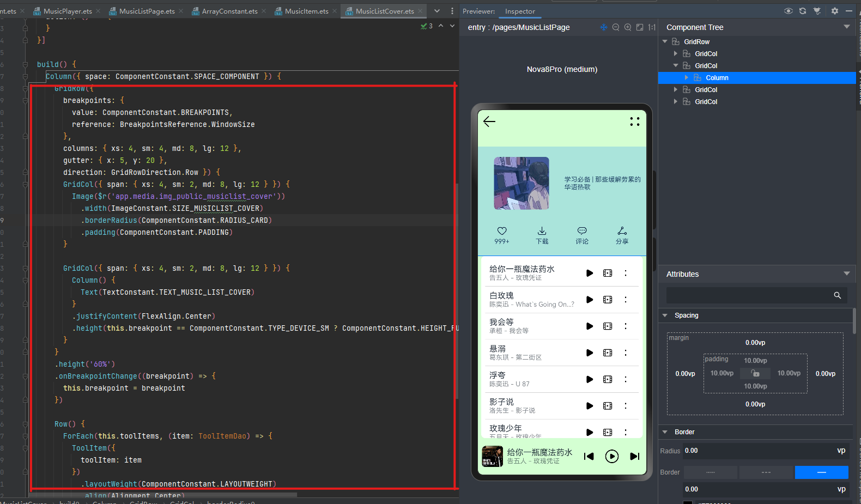
Task: Select dashed border style
Action: (766, 472)
